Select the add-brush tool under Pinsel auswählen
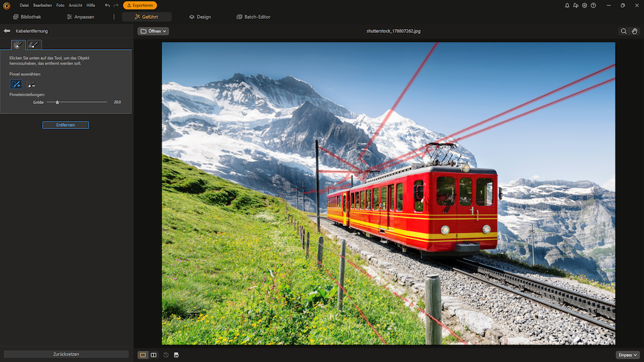The width and height of the screenshot is (644, 362). [x=16, y=84]
